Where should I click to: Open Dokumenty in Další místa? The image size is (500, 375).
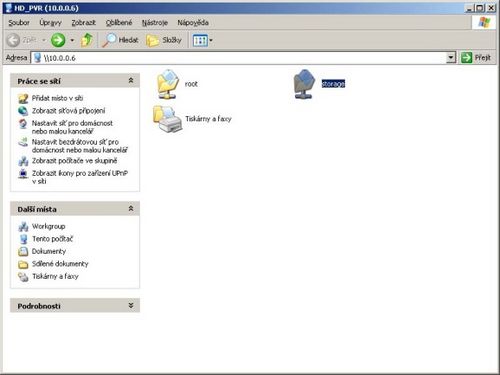click(49, 251)
